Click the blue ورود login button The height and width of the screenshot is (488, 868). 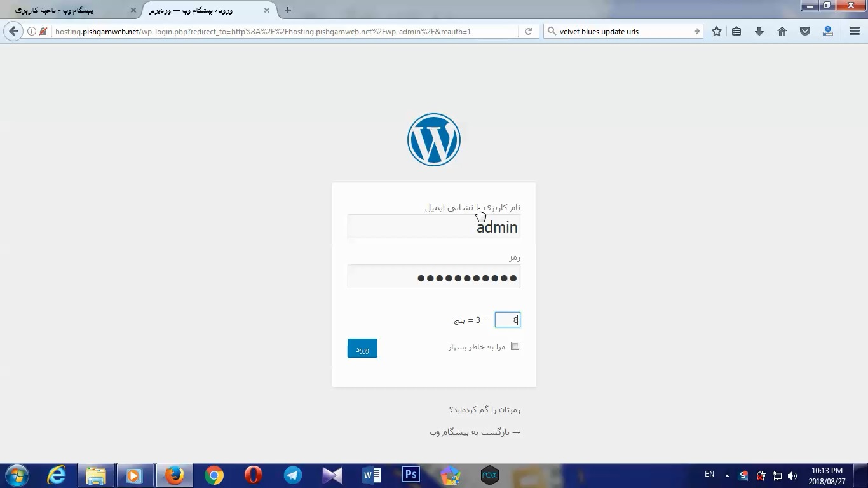click(x=362, y=348)
